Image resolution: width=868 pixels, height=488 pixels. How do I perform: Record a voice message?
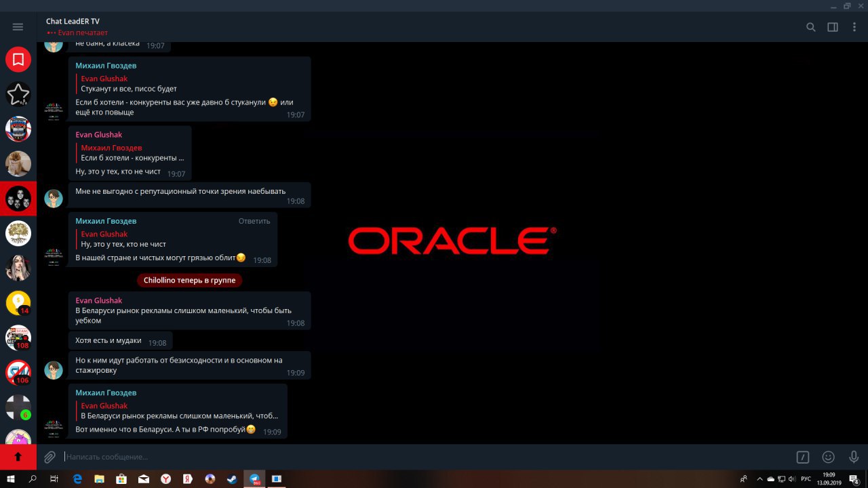[854, 457]
